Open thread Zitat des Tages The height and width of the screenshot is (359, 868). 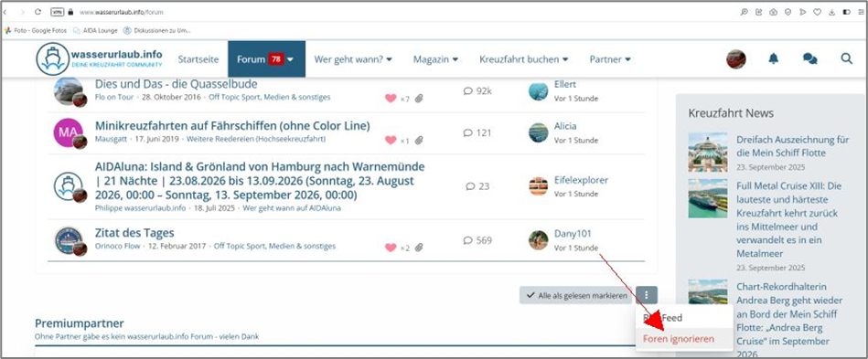tap(134, 233)
